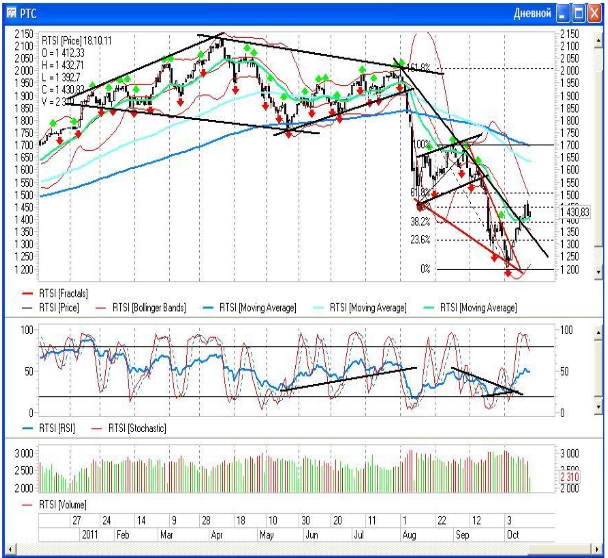Select the RTSI [Volume] legend entry
The image size is (608, 558).
[54, 505]
